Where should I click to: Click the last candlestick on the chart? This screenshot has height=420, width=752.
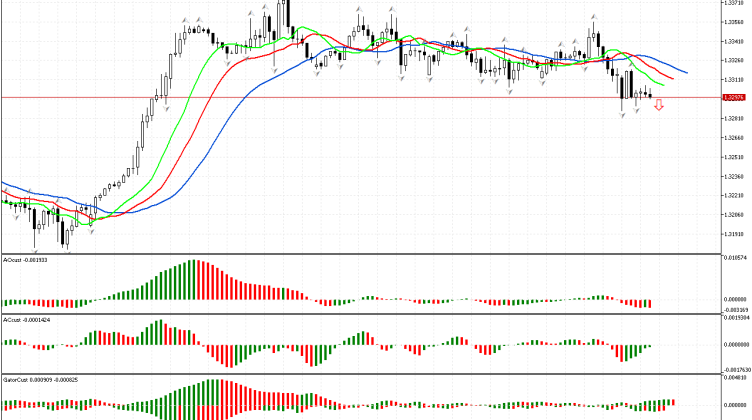(x=650, y=95)
